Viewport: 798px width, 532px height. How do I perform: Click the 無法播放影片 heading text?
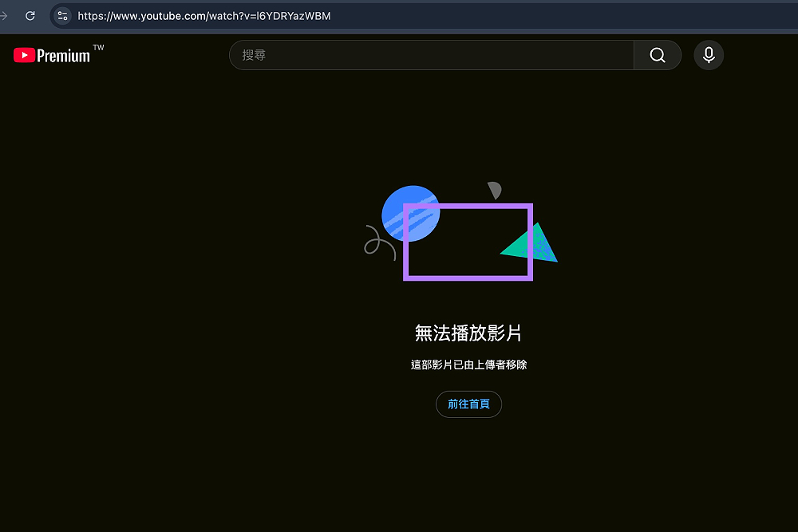point(468,333)
